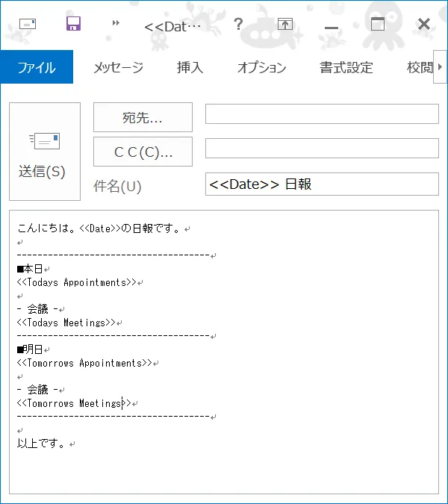Open the 書式設定 ribbon tab
Screen dimensions: 448x504
pos(346,67)
